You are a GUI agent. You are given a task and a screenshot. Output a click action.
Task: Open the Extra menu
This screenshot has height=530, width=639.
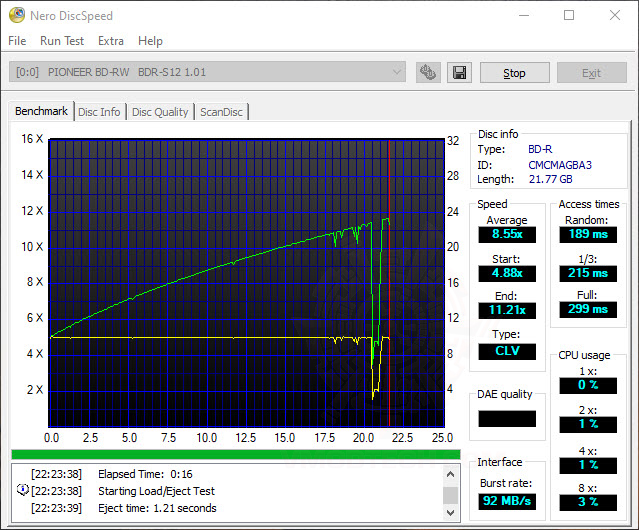click(111, 41)
